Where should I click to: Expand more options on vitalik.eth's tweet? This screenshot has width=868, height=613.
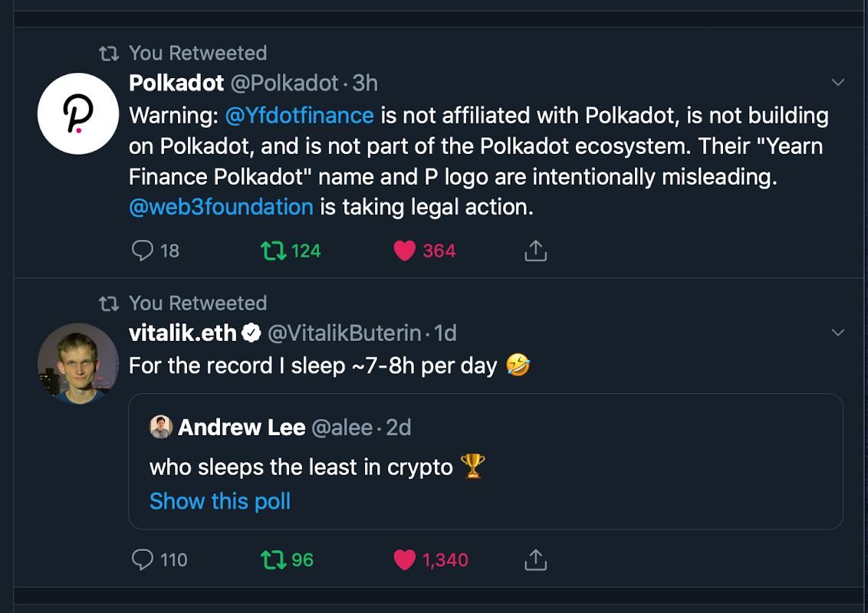838,333
